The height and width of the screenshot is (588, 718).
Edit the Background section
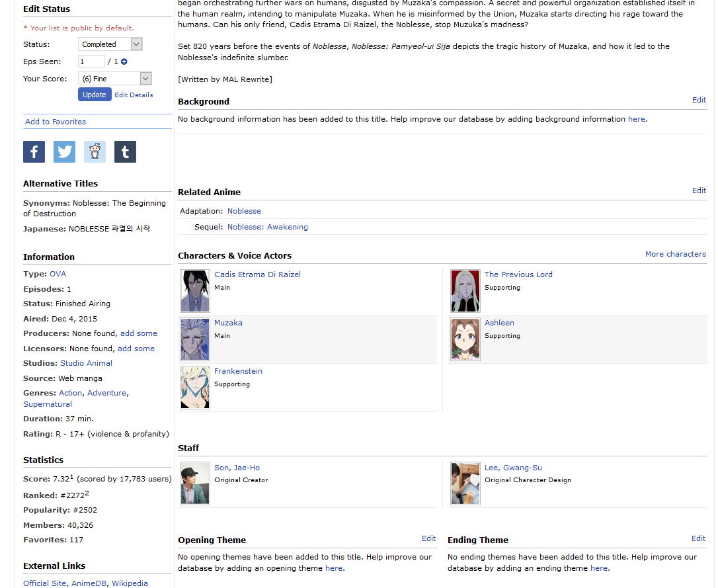coord(699,100)
